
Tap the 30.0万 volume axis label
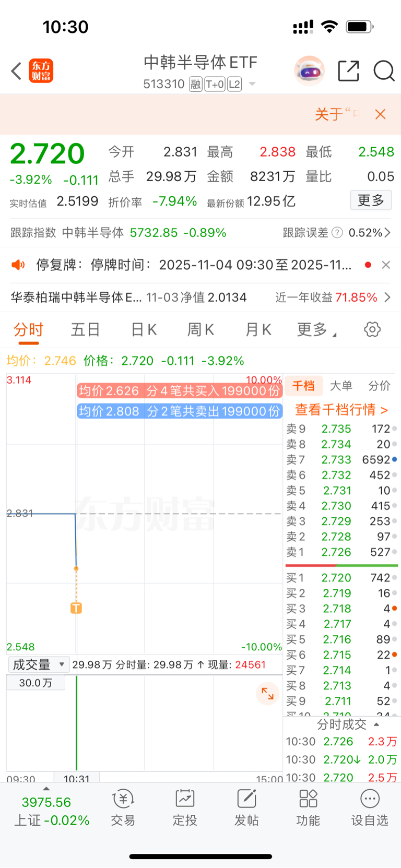click(36, 683)
